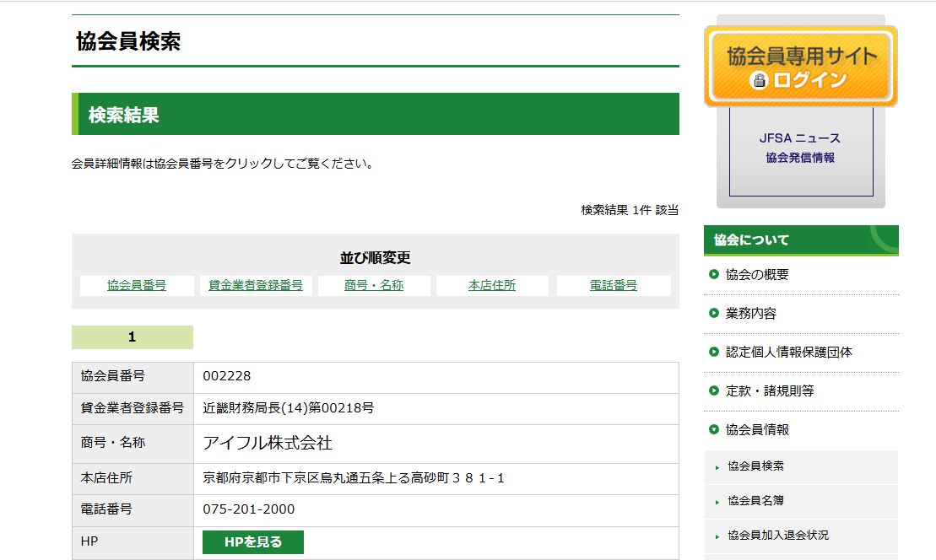Sort results by 本店住所
Viewport: 936px width, 560px height.
coord(492,286)
